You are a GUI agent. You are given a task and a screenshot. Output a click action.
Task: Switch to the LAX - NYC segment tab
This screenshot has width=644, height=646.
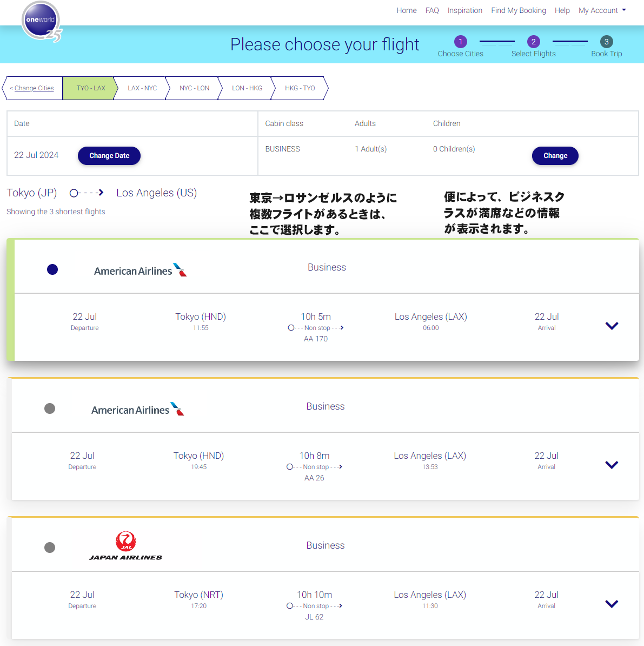click(142, 88)
